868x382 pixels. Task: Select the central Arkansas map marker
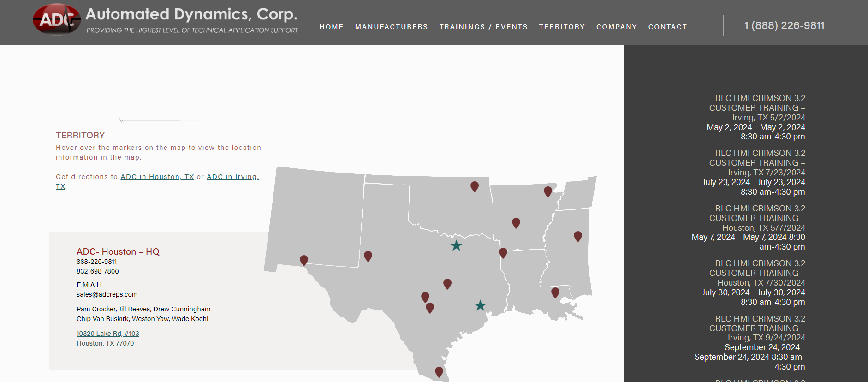[x=516, y=223]
